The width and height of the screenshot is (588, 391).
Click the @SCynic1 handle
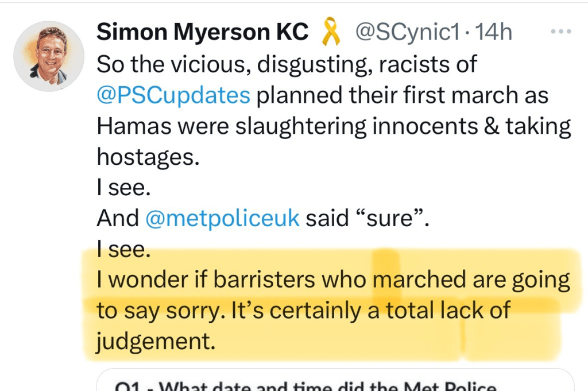[407, 33]
